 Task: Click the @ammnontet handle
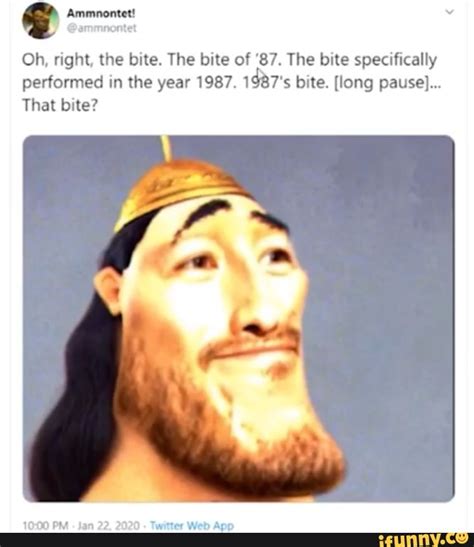(101, 28)
